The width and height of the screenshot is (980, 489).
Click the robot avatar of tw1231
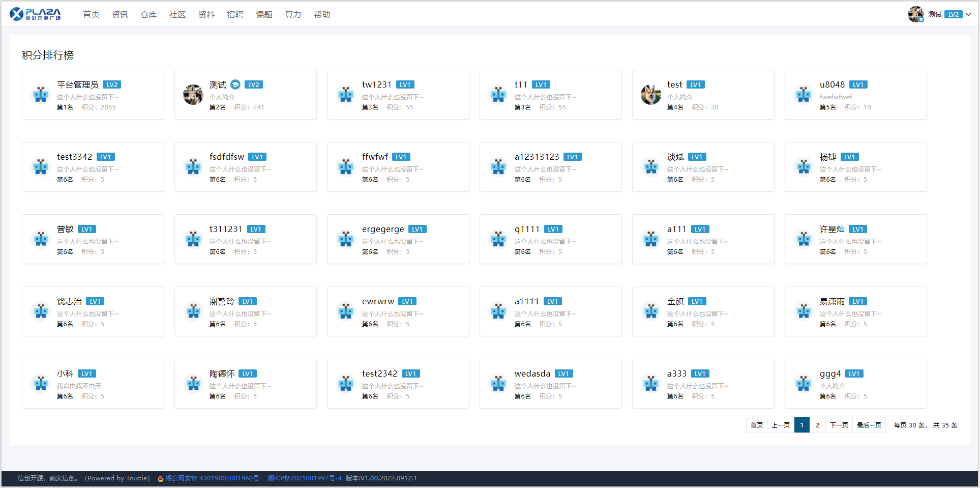point(346,95)
